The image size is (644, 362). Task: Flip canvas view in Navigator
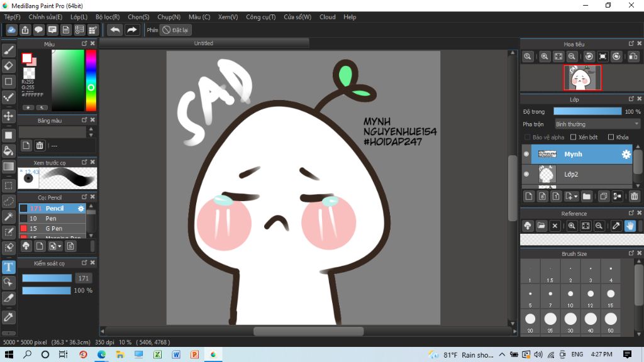click(x=633, y=57)
